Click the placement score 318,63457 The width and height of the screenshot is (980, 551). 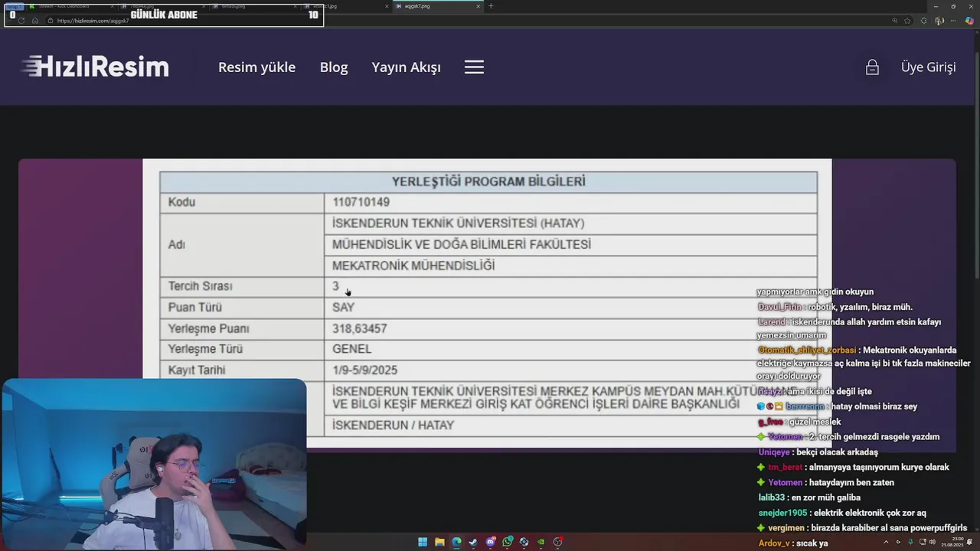click(359, 328)
